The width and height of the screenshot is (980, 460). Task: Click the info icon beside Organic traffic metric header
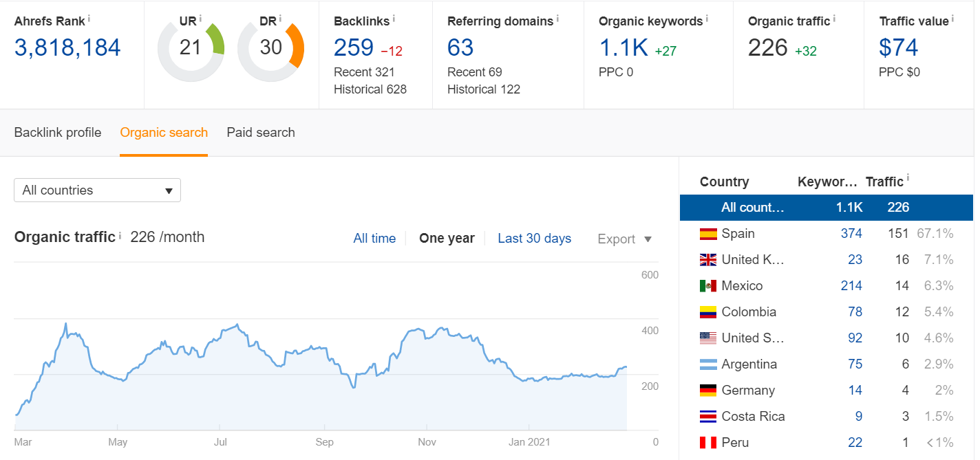click(x=834, y=18)
